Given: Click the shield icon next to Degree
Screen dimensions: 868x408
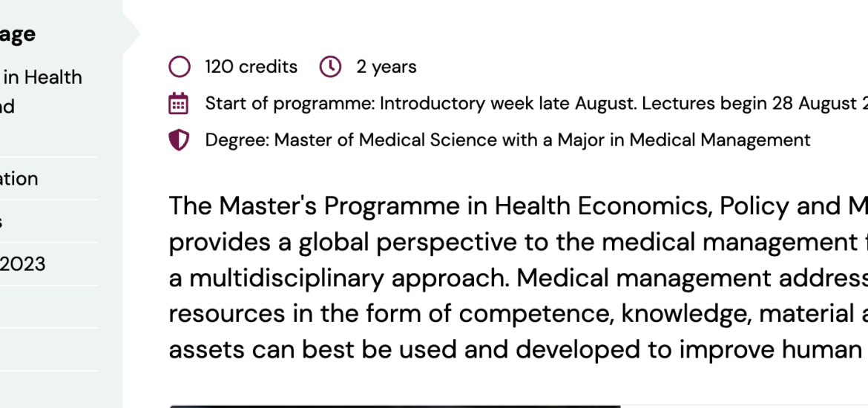Looking at the screenshot, I should [179, 140].
